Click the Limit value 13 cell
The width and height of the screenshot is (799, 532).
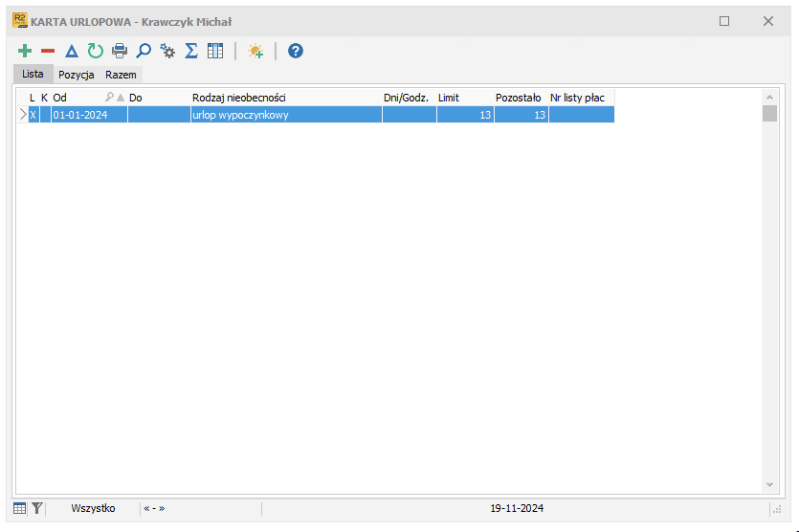tap(465, 115)
